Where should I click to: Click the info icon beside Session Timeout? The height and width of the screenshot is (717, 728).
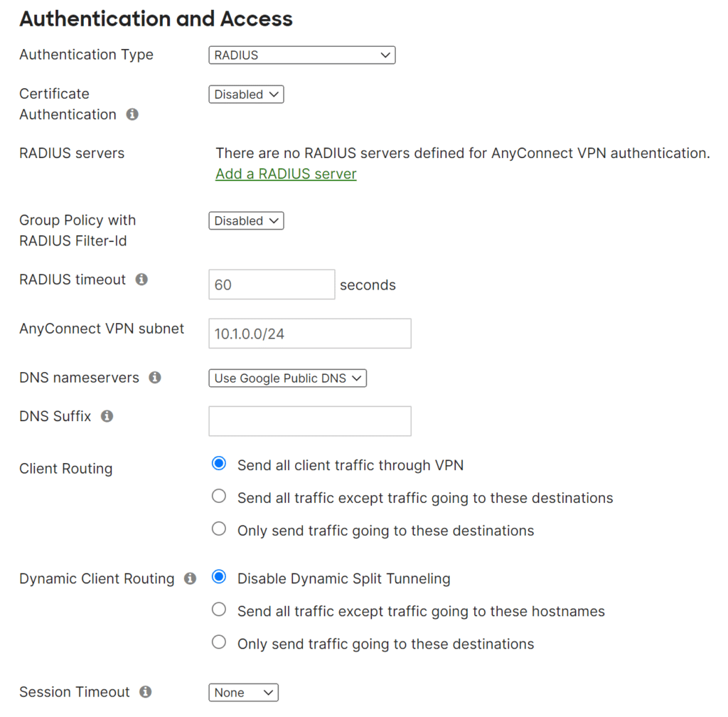pos(145,691)
